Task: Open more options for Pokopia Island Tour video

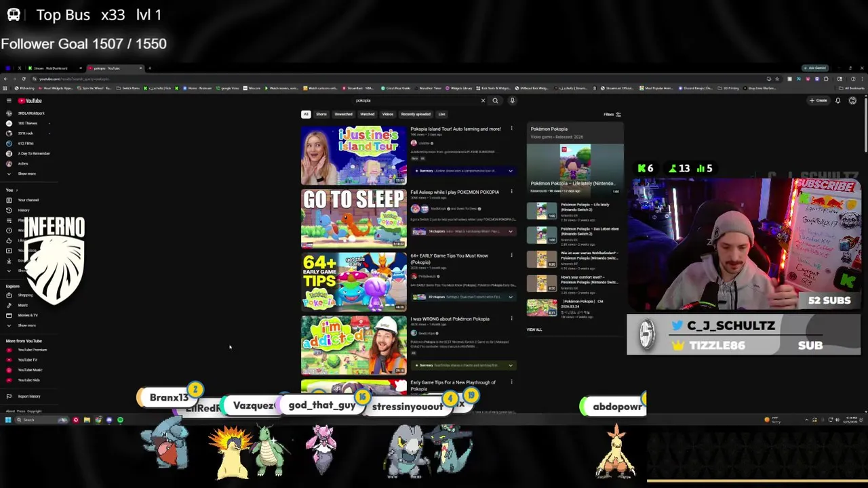Action: (x=511, y=129)
